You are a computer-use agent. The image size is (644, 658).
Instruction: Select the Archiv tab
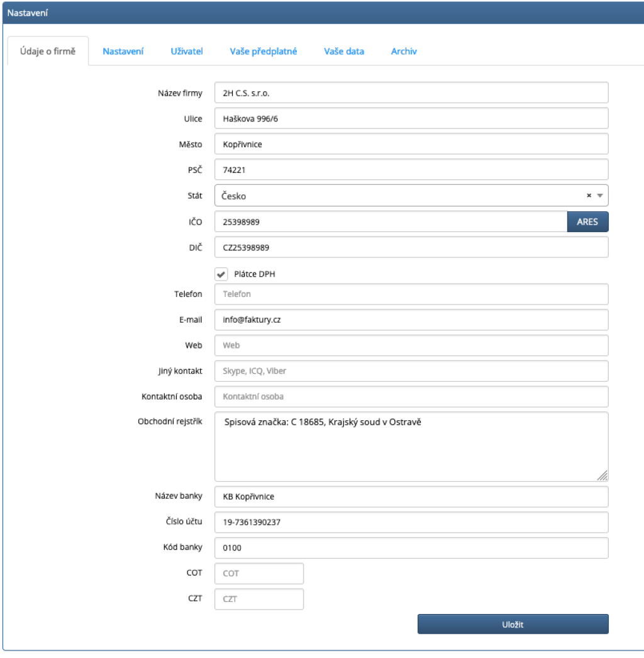click(404, 52)
